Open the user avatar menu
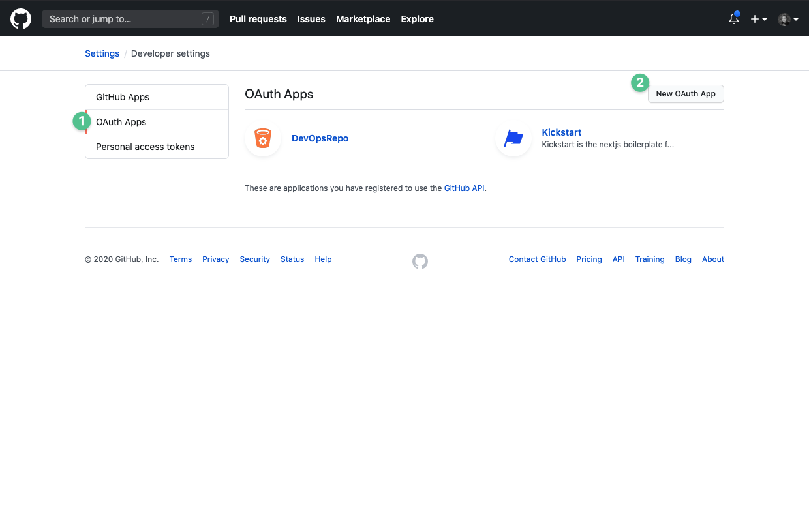Image resolution: width=809 pixels, height=532 pixels. click(x=788, y=19)
